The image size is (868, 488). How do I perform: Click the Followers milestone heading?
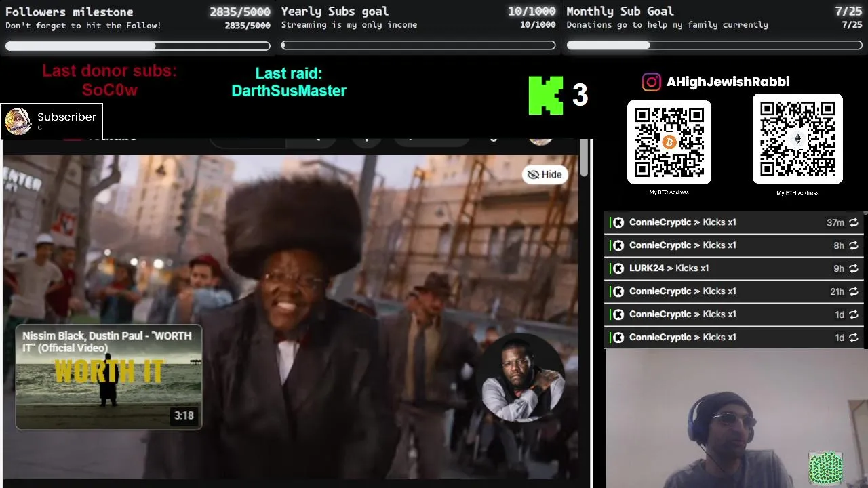(x=69, y=12)
